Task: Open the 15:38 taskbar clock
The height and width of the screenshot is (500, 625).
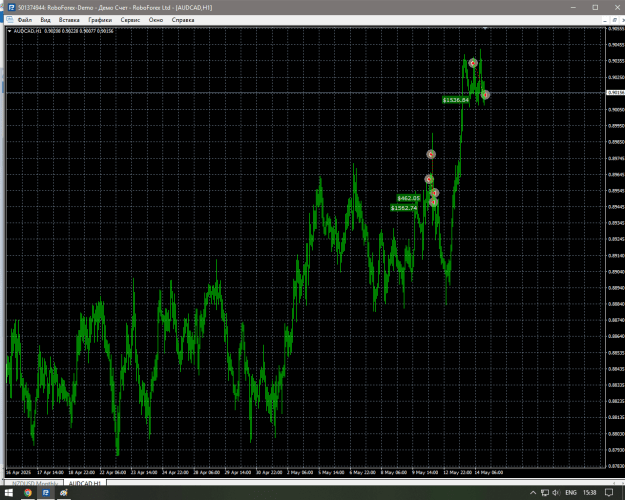Action: (x=590, y=493)
